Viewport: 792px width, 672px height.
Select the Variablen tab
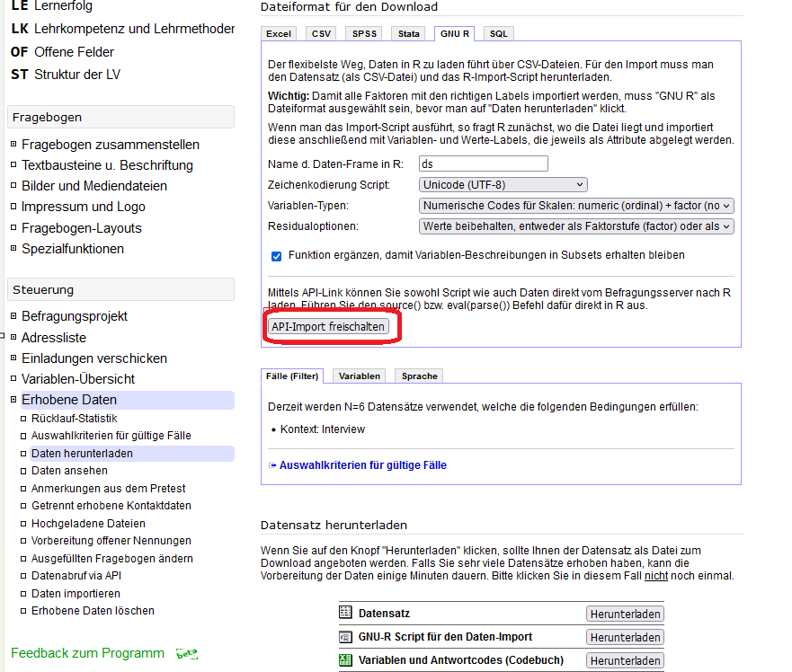[x=360, y=376]
